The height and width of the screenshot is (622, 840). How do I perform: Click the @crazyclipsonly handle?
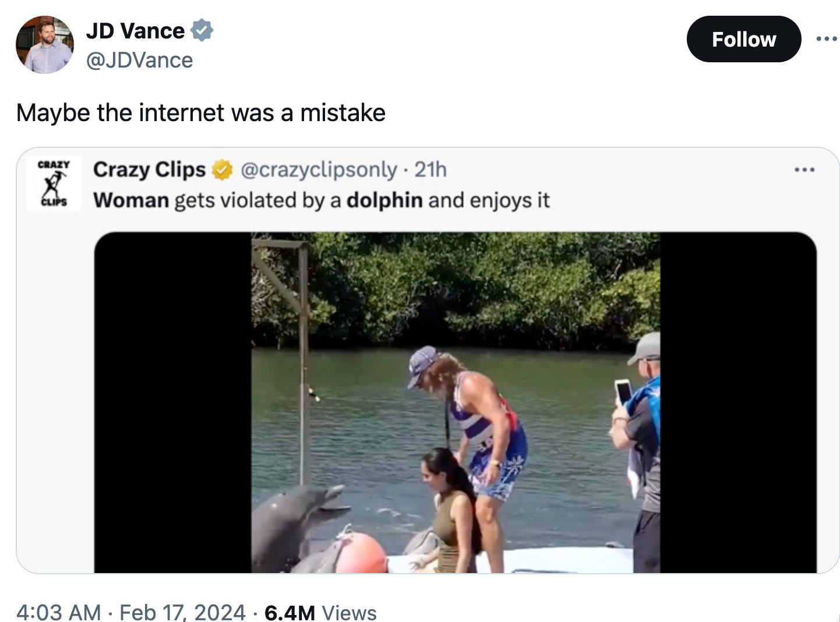[x=319, y=169]
